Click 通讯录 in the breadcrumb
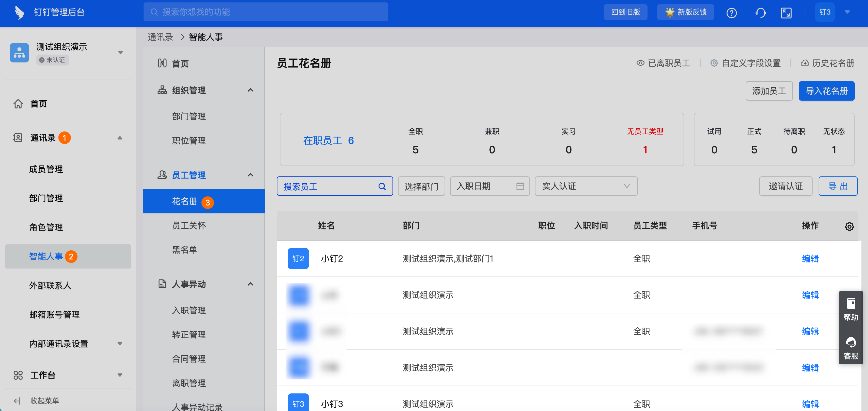 point(160,37)
